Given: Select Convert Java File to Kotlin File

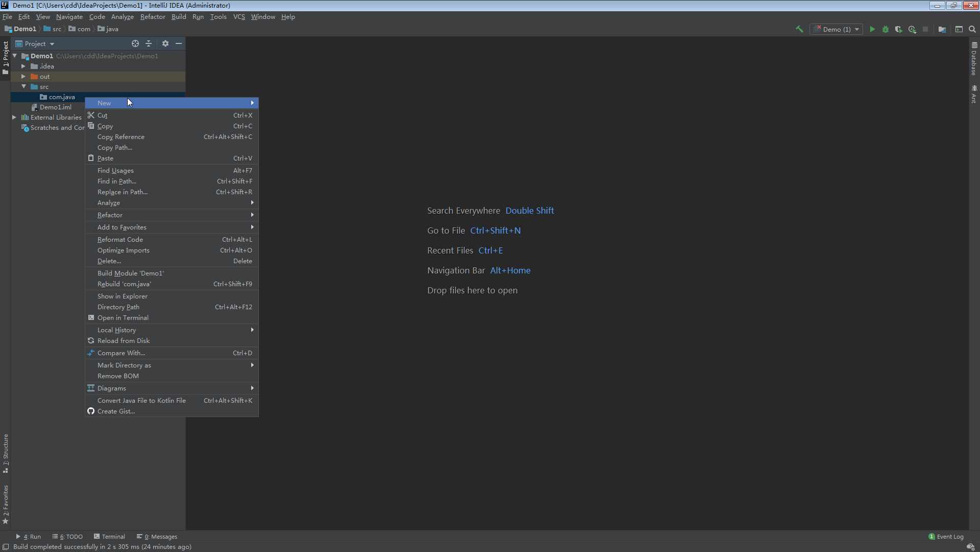Looking at the screenshot, I should point(172,400).
